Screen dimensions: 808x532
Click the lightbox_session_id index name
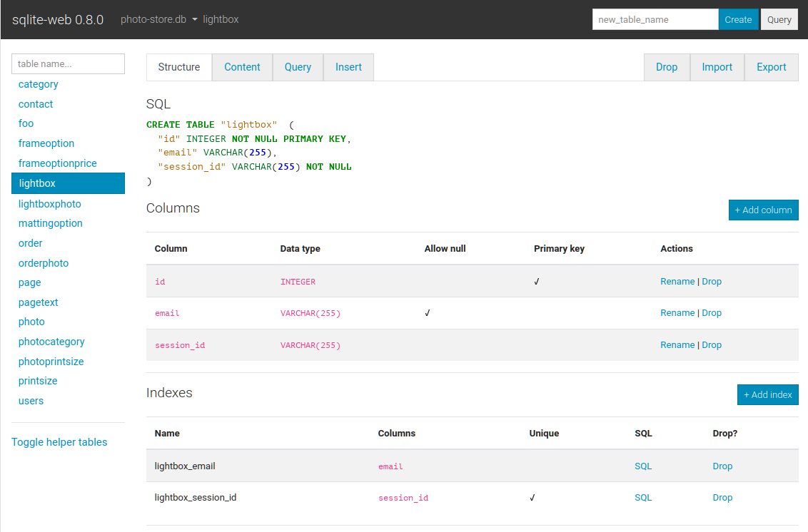(196, 498)
